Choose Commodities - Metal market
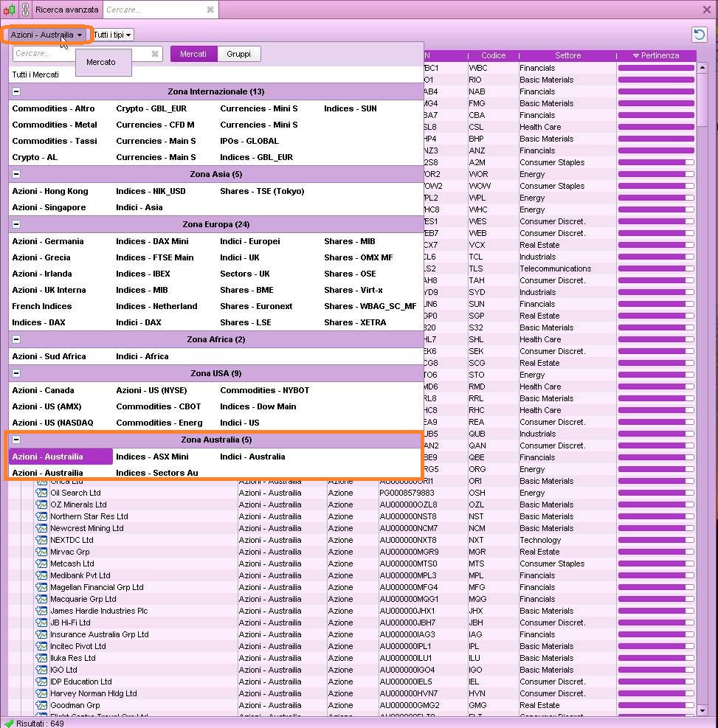The width and height of the screenshot is (718, 728). pos(55,125)
